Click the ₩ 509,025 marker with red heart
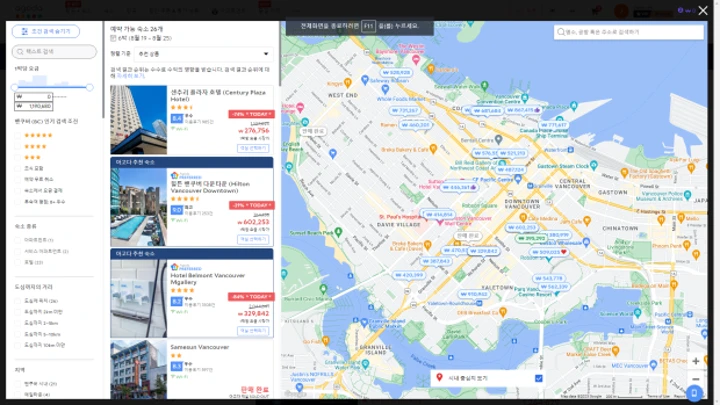720x405 pixels. [x=549, y=252]
